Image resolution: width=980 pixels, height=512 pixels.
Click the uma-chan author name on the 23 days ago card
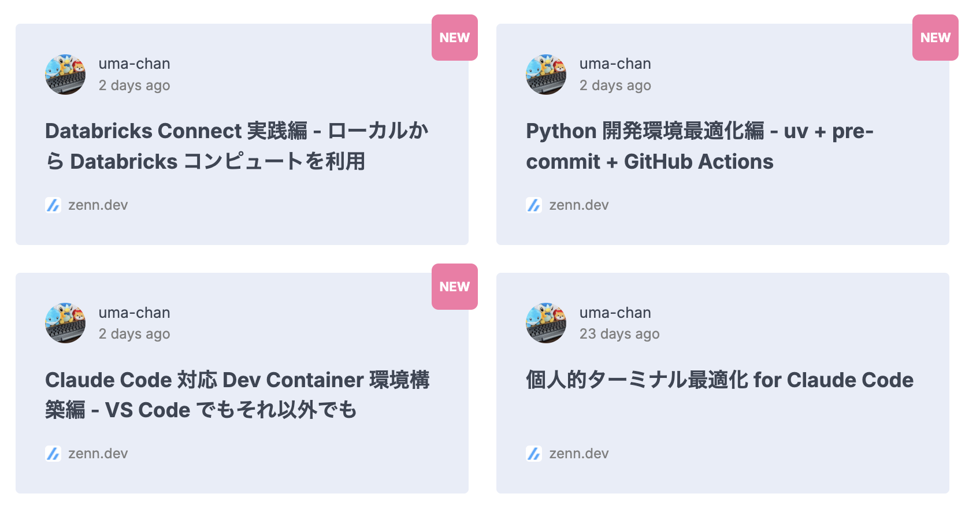pyautogui.click(x=615, y=313)
